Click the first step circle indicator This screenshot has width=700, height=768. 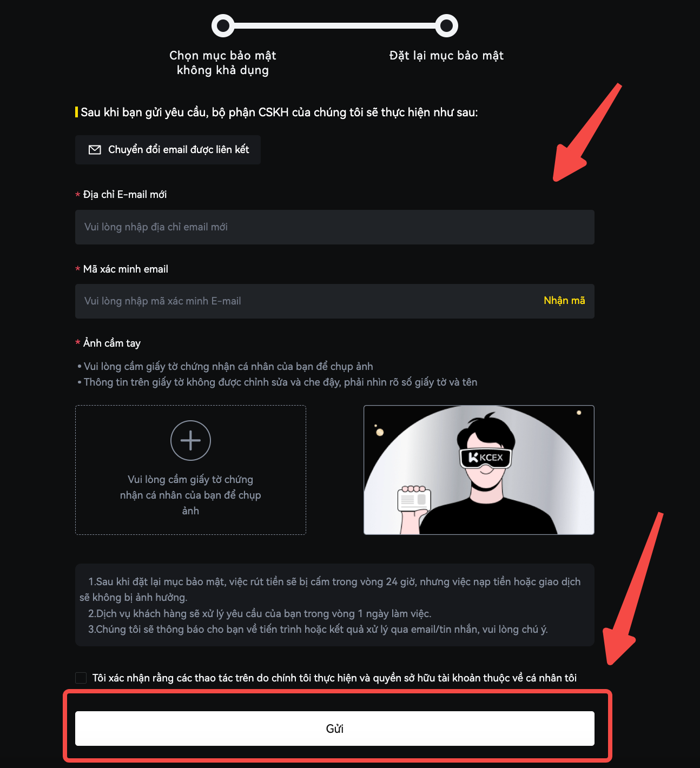pos(223,25)
